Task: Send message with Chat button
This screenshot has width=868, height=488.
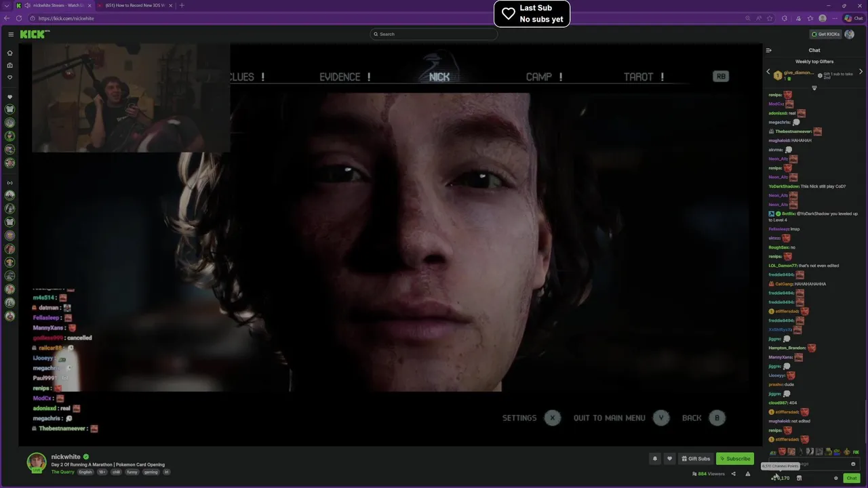Action: point(852,478)
